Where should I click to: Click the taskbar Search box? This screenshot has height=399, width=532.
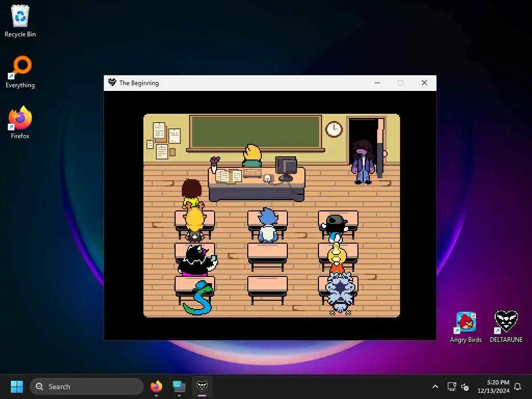(x=87, y=387)
